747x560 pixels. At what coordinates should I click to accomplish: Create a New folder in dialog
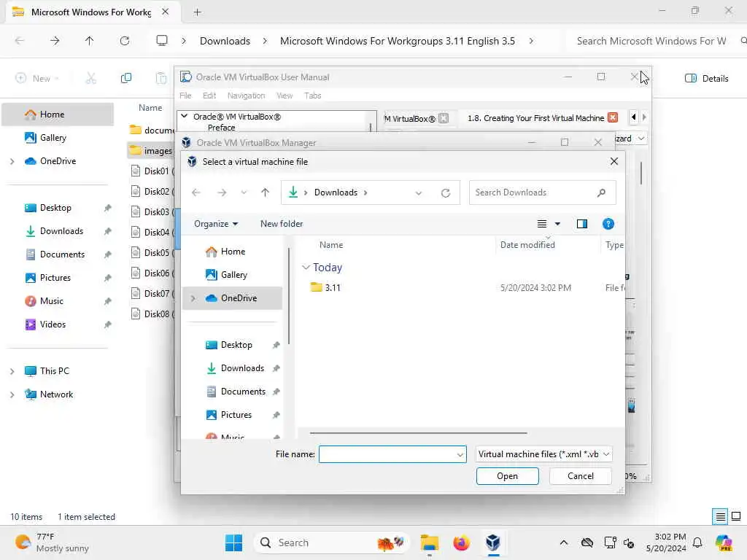282,224
